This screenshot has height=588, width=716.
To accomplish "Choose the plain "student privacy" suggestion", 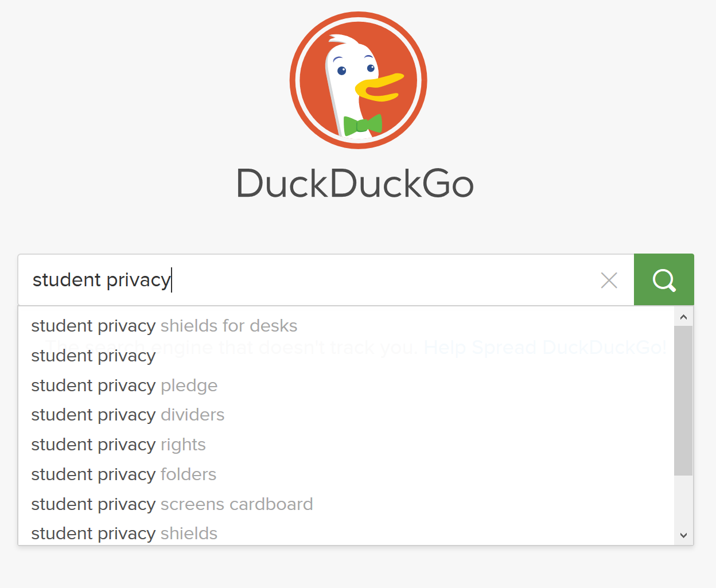I will tap(94, 356).
